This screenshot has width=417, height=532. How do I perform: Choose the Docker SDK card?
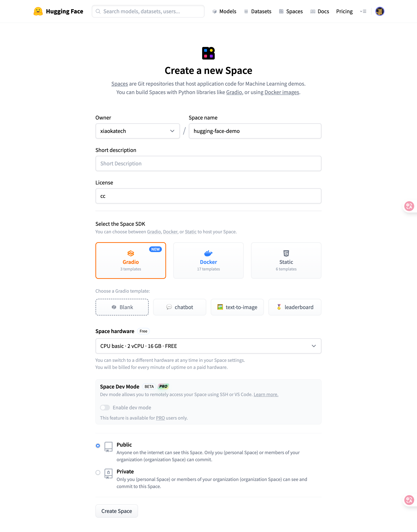click(x=208, y=260)
